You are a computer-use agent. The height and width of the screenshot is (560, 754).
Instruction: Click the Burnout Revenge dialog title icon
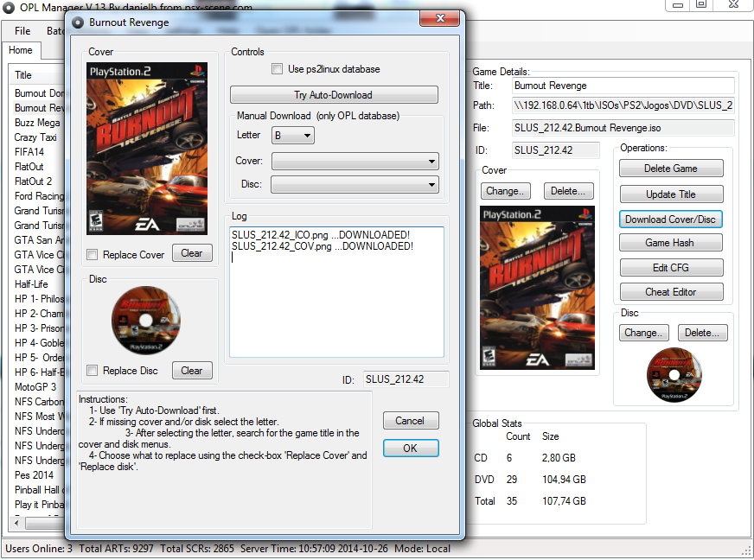pos(78,22)
